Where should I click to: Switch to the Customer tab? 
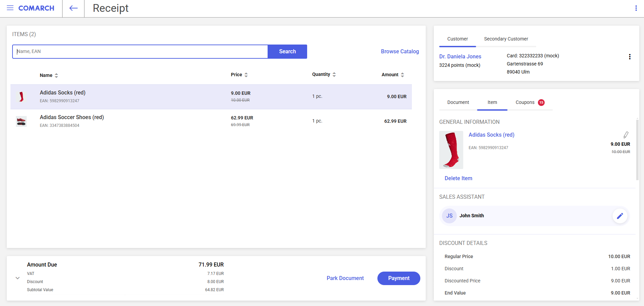[x=457, y=39]
